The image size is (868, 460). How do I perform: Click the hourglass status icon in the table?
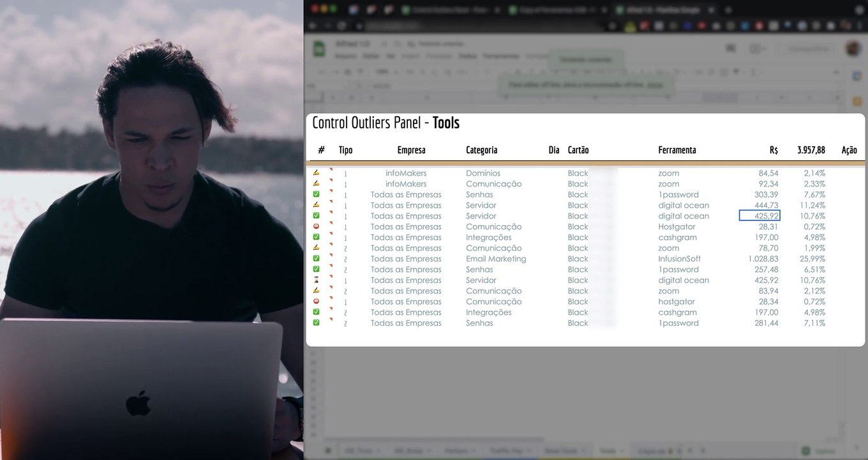pyautogui.click(x=316, y=280)
